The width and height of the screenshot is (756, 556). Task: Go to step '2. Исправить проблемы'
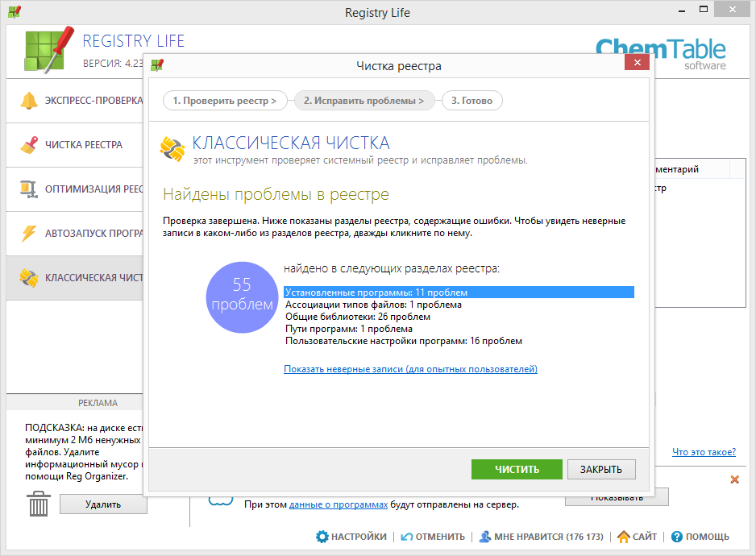364,101
